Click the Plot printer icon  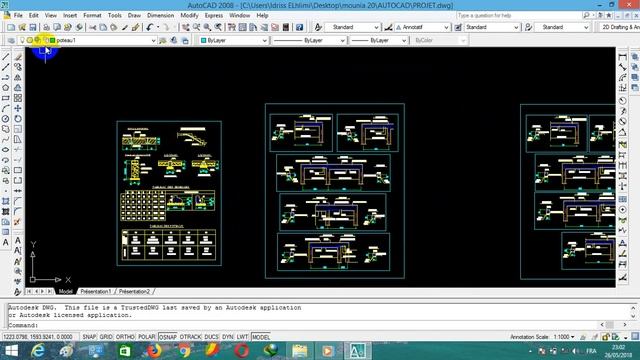tap(46, 27)
